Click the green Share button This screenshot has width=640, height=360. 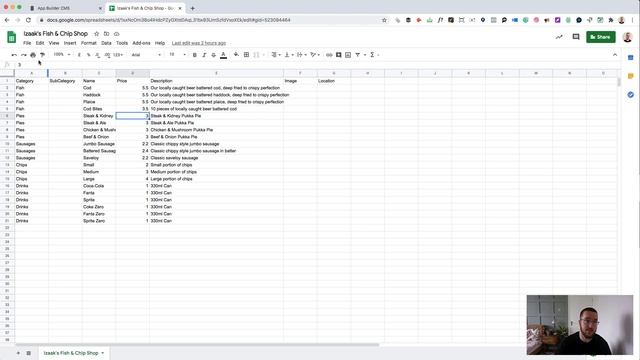tap(601, 37)
